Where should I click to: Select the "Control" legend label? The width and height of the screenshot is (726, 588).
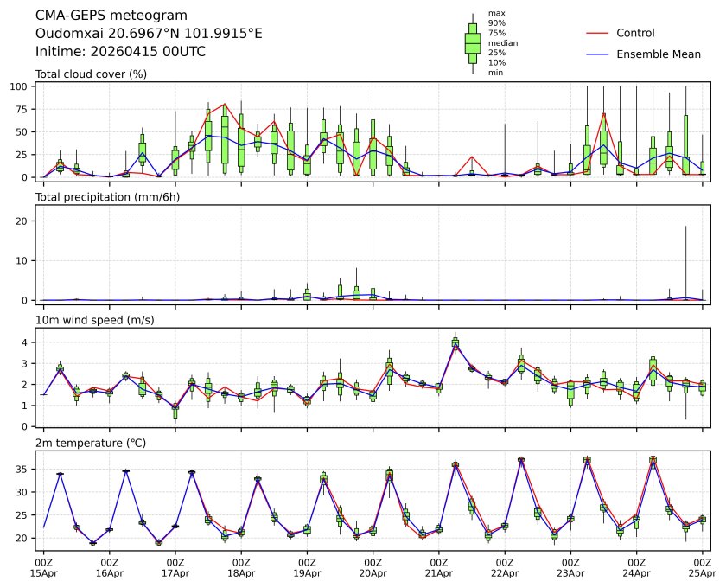pyautogui.click(x=635, y=33)
